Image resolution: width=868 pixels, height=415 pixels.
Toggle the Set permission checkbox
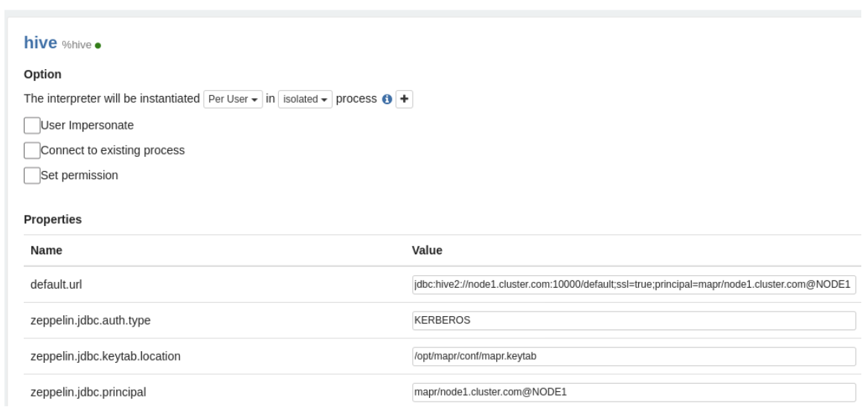click(x=32, y=176)
